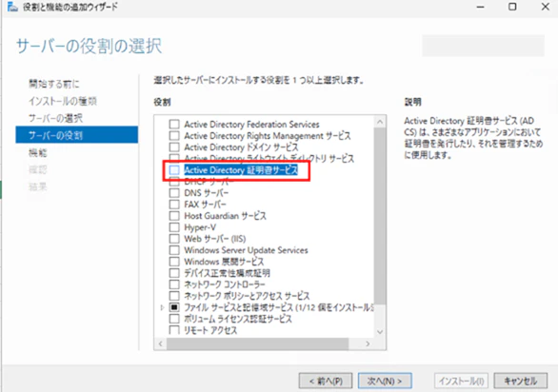Go to インストールの種類 wizard step

[63, 101]
